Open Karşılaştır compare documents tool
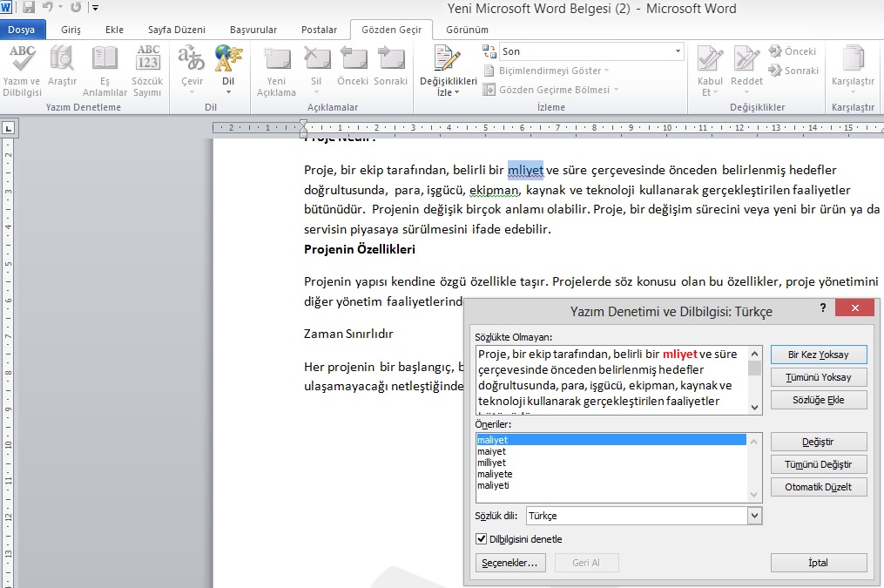This screenshot has width=884, height=588. tap(853, 68)
